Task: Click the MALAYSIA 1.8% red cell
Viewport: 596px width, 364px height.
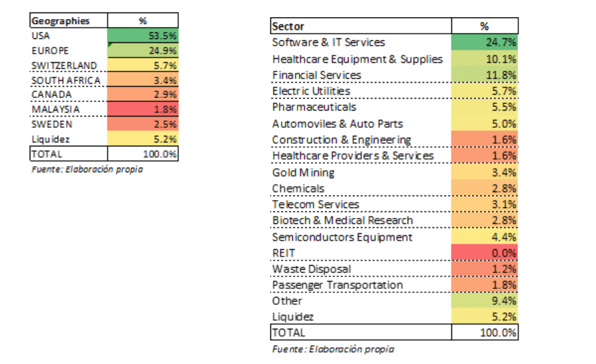Action: 143,109
